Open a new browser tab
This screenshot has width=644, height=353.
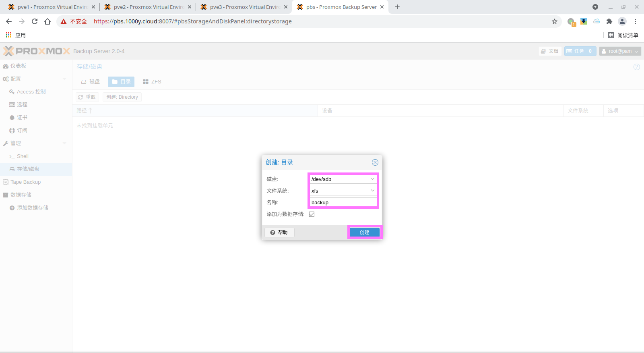397,7
